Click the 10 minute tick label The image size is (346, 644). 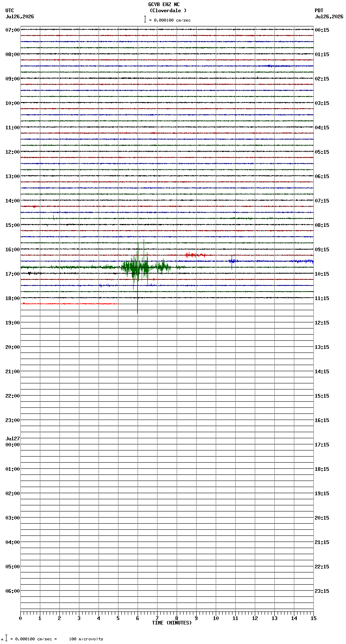[216, 618]
